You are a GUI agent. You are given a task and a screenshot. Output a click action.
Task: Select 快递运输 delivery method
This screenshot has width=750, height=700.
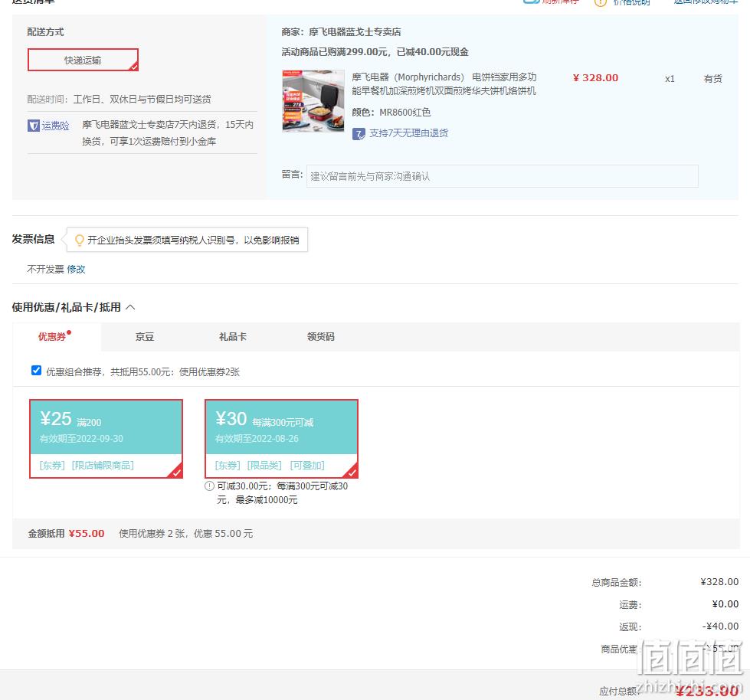(83, 60)
